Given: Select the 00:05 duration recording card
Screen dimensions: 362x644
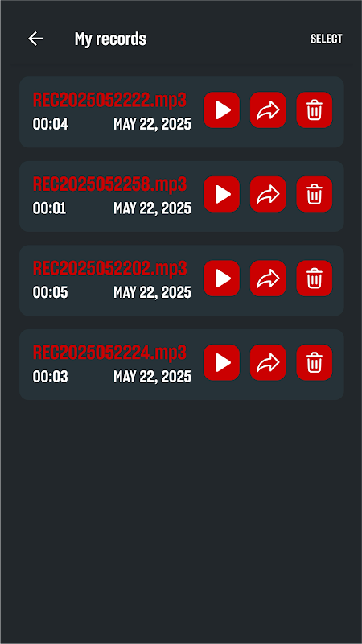Looking at the screenshot, I should (182, 280).
